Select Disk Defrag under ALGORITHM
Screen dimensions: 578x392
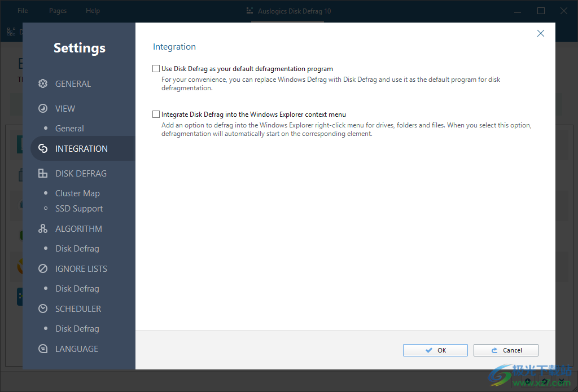point(77,249)
